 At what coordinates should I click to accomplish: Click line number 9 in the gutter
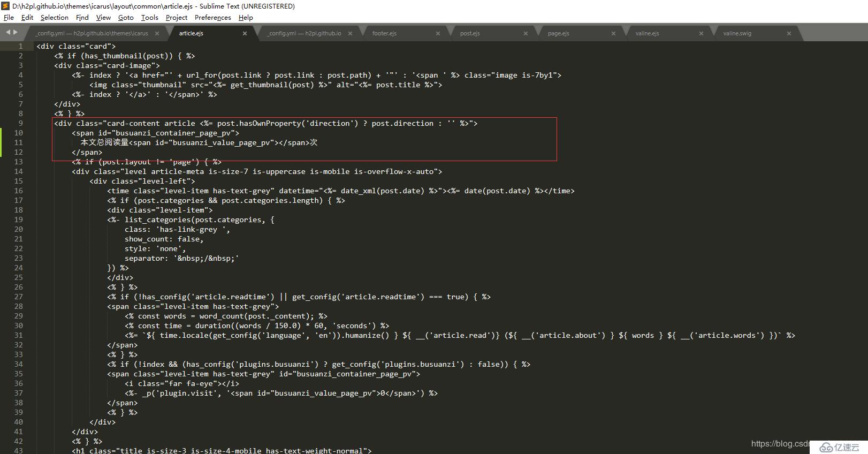pos(20,123)
